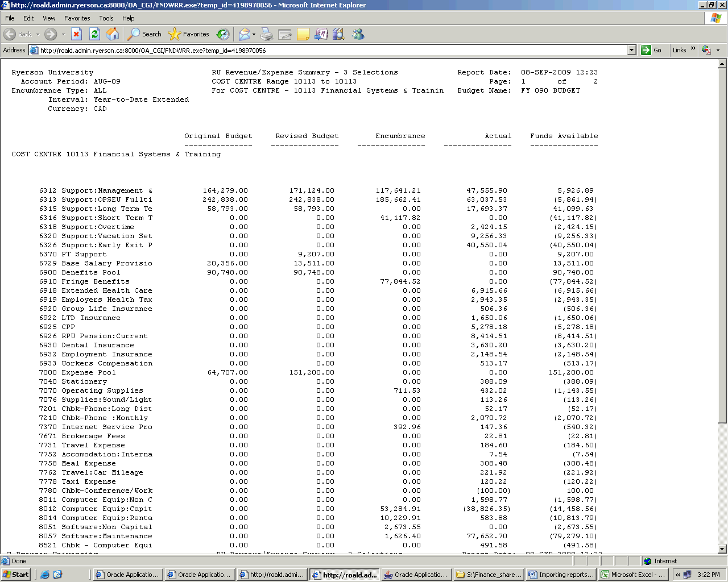
Task: Open the Favorites menu
Action: point(77,18)
